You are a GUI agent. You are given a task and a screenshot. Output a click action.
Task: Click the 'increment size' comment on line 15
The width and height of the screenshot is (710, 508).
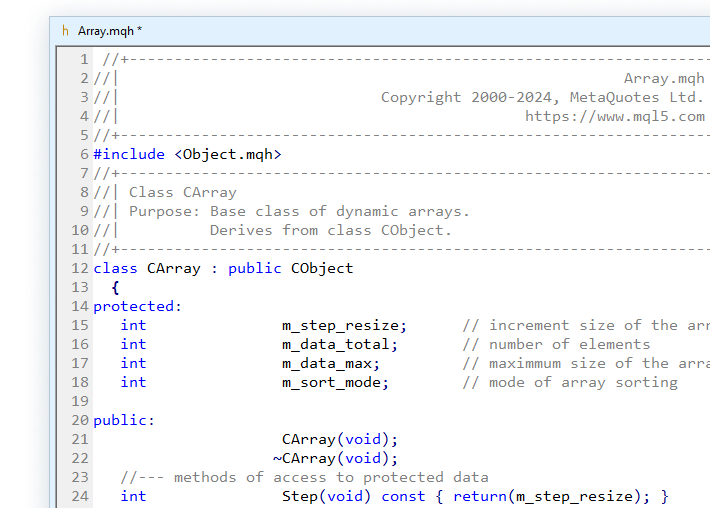click(586, 326)
